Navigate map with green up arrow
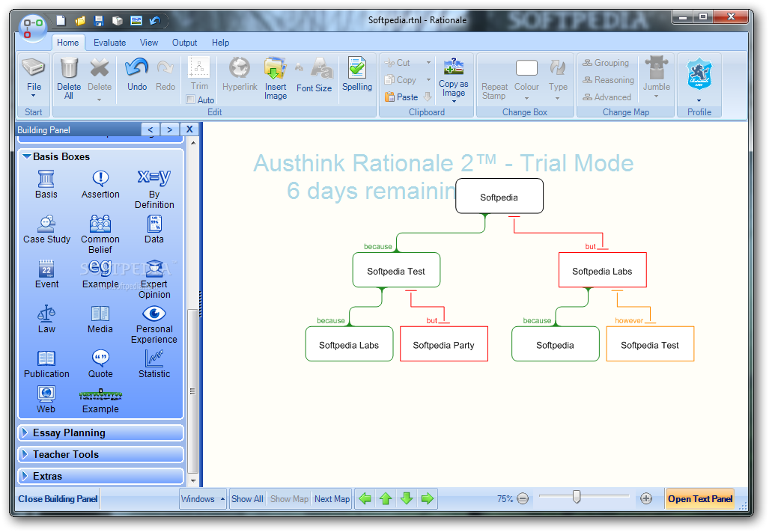 386,498
